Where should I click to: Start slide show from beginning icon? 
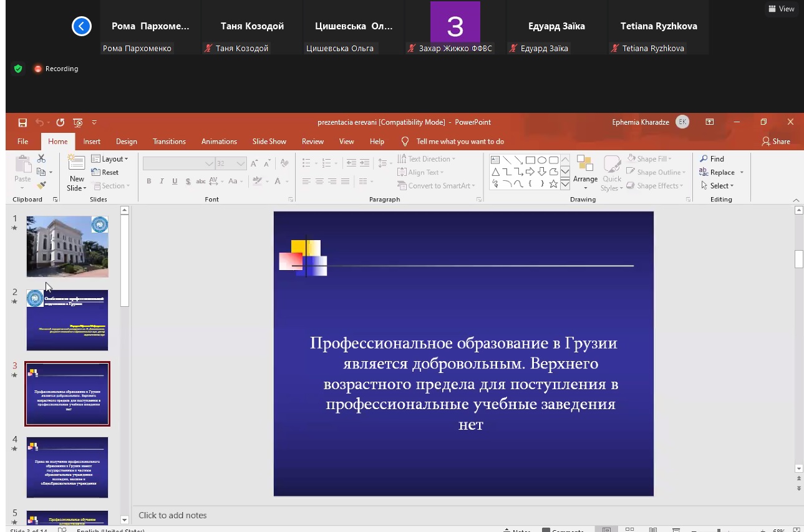pyautogui.click(x=78, y=123)
